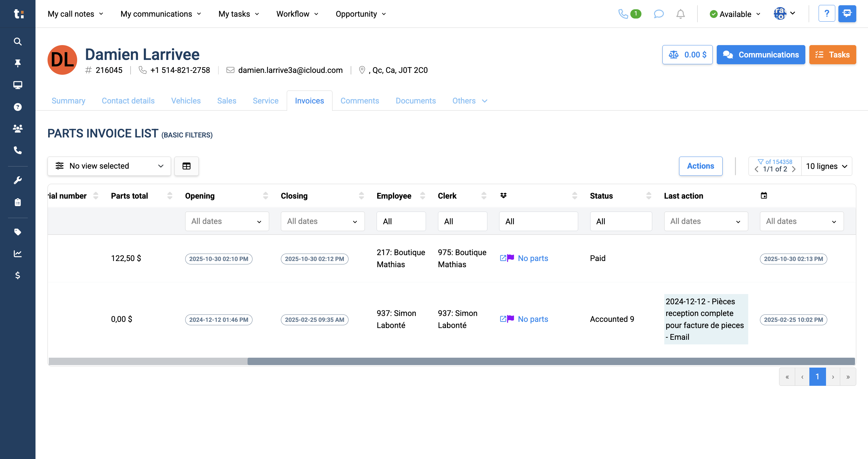Open external link icon for Paid invoice
The image size is (868, 459).
point(503,258)
